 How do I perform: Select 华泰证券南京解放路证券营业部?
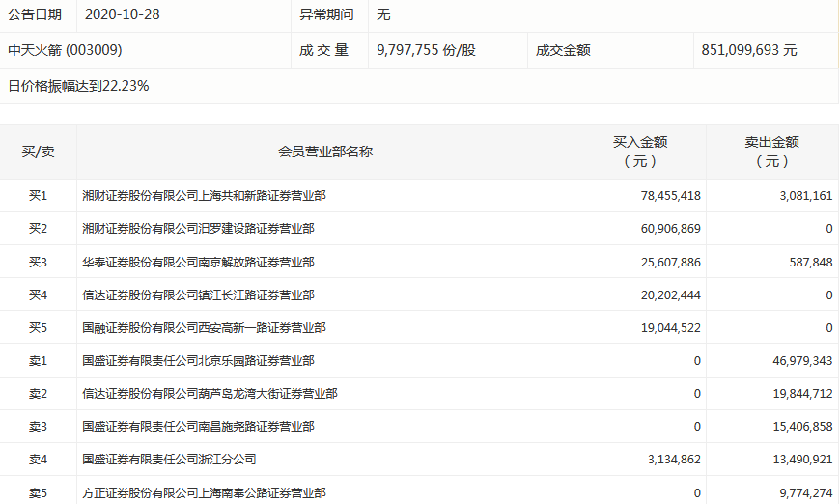pos(198,262)
